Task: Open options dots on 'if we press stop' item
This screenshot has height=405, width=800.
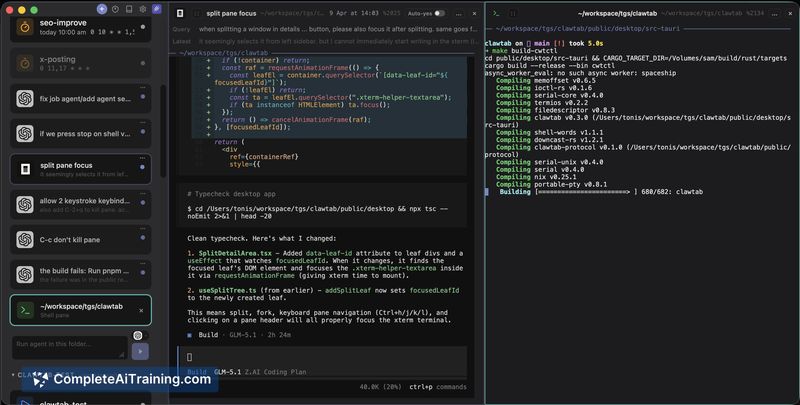Action: point(142,123)
